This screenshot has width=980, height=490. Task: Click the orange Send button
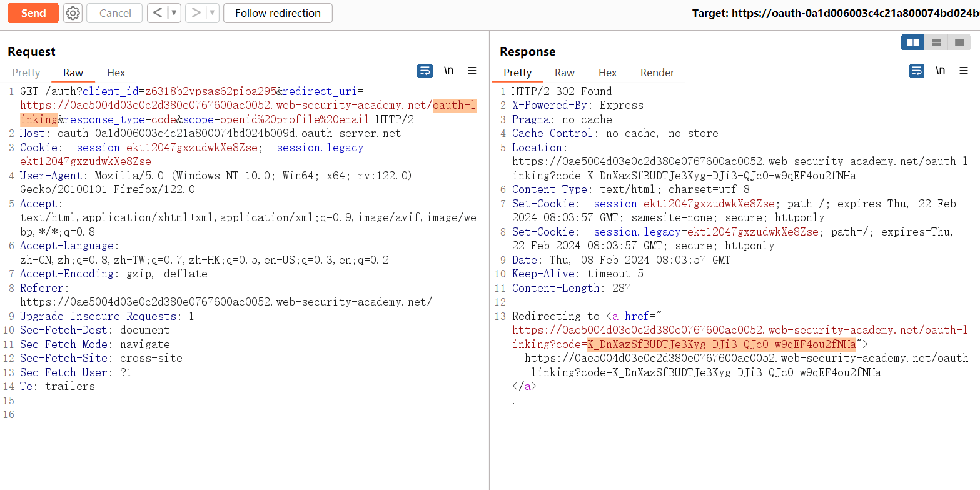(x=33, y=13)
